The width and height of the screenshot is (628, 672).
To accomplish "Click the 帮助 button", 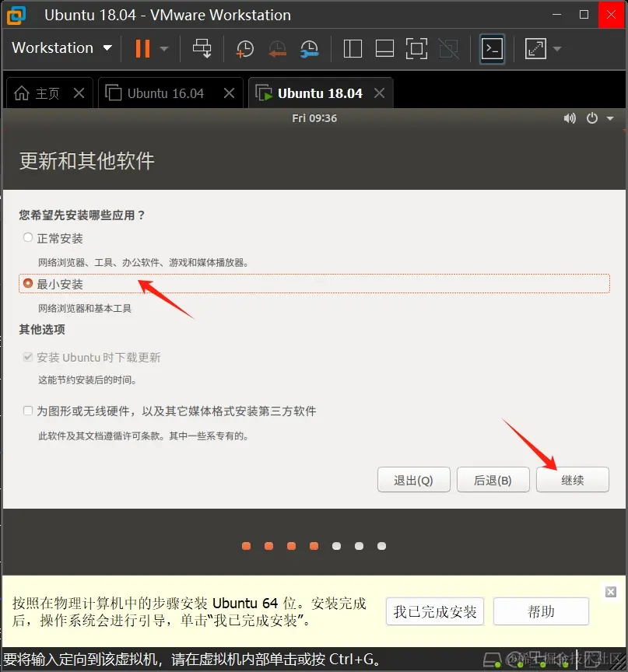I will coord(541,611).
